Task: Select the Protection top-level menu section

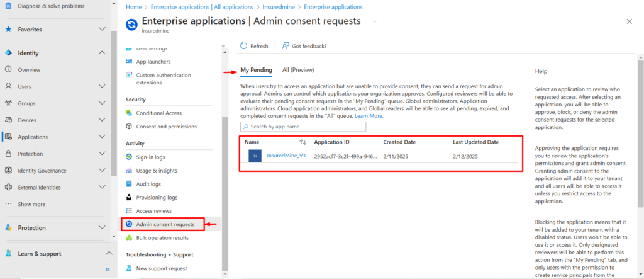Action: (x=31, y=227)
